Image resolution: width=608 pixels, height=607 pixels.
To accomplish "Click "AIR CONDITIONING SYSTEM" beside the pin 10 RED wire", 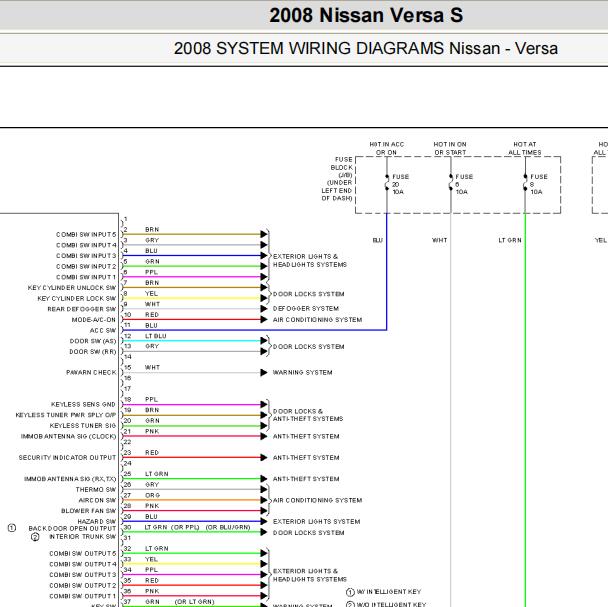I will tap(317, 320).
